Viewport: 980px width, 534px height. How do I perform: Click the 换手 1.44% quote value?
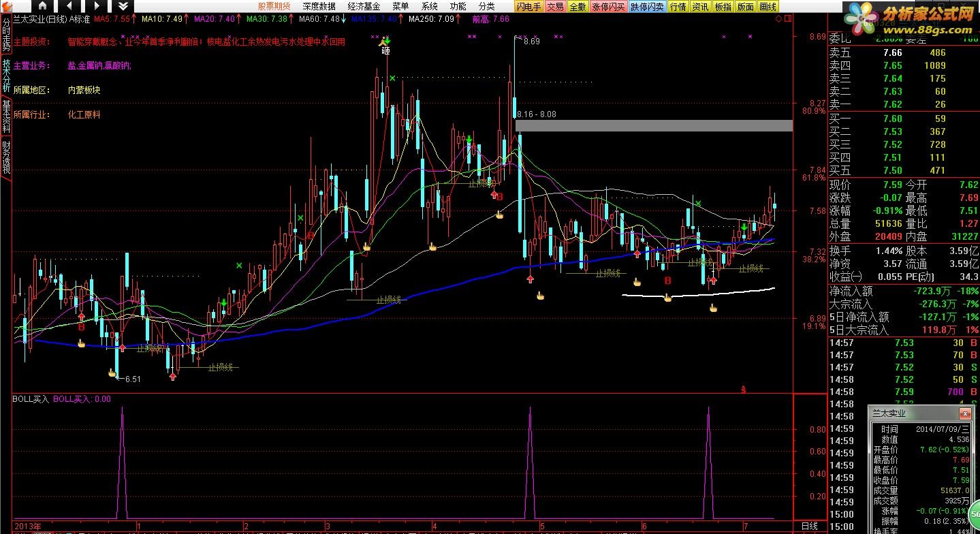point(888,251)
